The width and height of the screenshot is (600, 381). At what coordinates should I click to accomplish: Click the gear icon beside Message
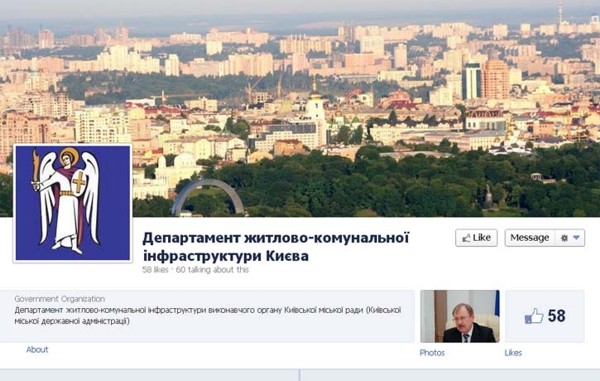pyautogui.click(x=564, y=238)
